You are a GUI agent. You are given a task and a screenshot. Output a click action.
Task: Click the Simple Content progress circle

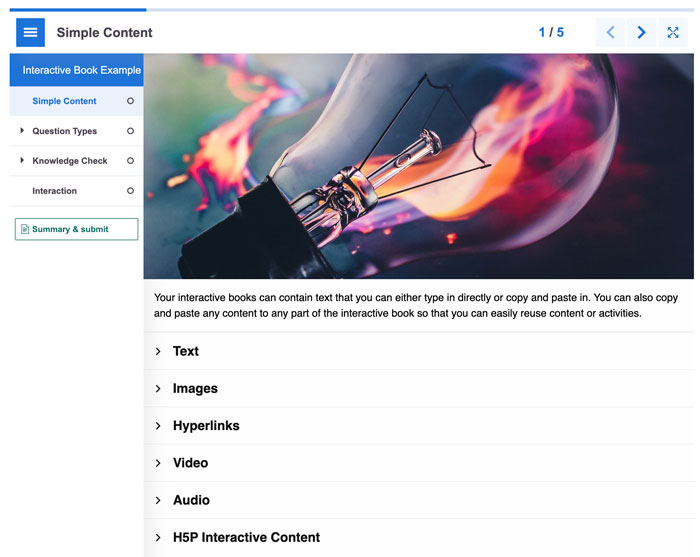coord(130,101)
